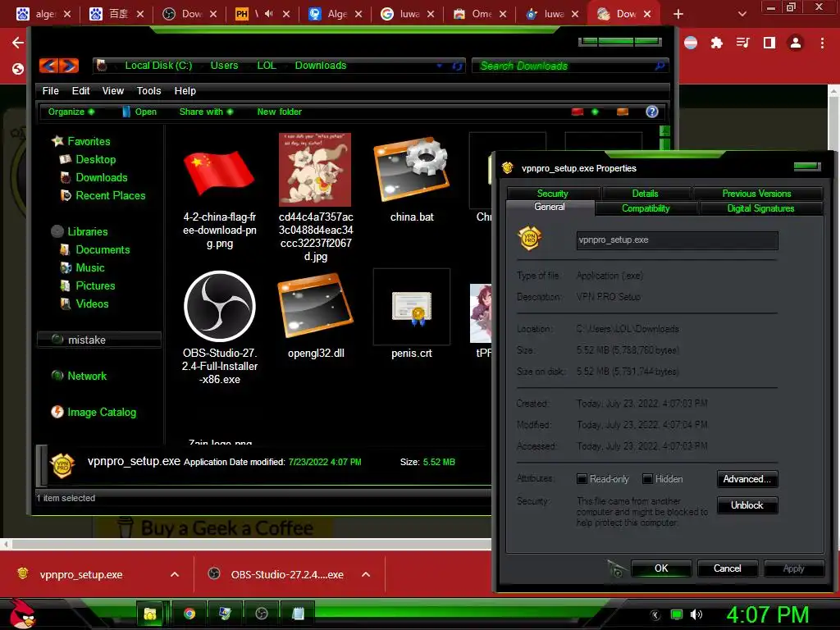The image size is (840, 630).
Task: Open Recent Places in Favorites
Action: [111, 195]
